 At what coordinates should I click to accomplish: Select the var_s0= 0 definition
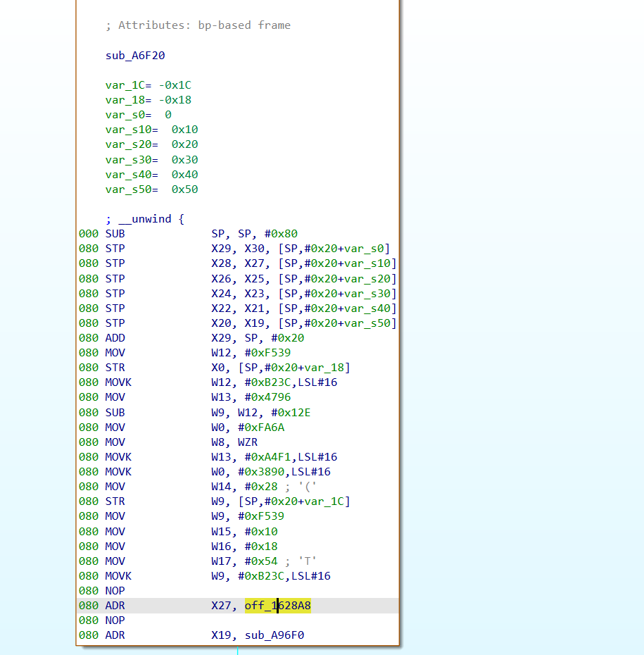[138, 115]
